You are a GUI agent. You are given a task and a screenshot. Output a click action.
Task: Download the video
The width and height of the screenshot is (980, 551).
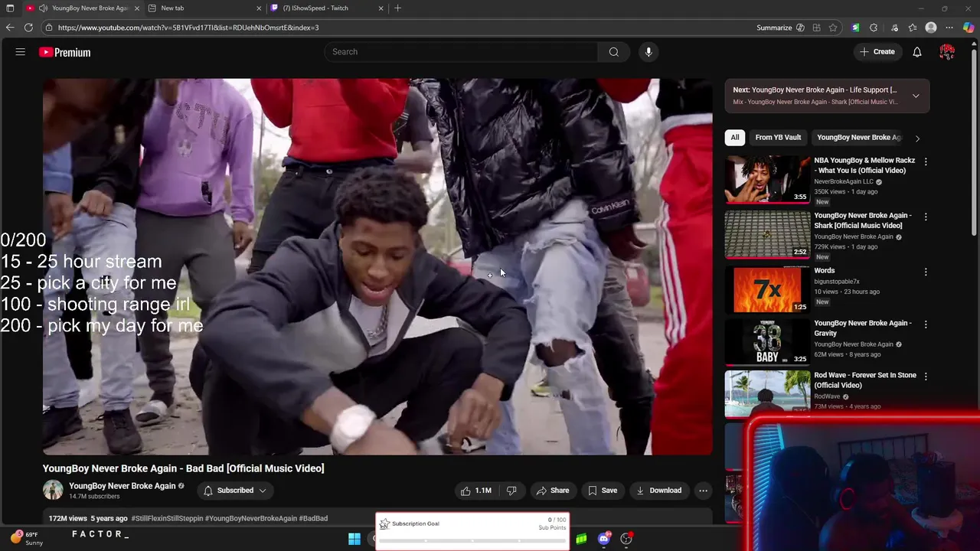[658, 491]
